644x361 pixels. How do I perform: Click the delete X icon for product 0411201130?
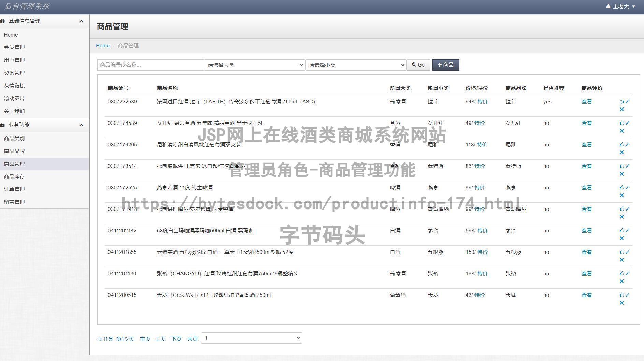point(621,281)
